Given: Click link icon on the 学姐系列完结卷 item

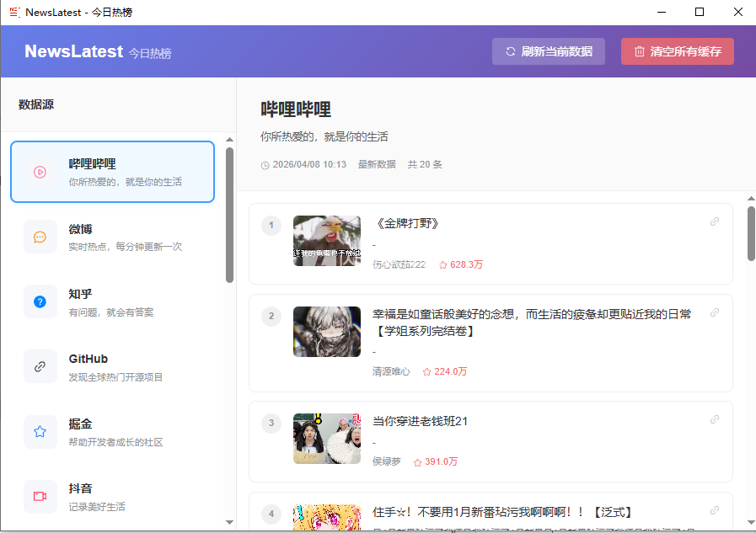Looking at the screenshot, I should tap(715, 312).
